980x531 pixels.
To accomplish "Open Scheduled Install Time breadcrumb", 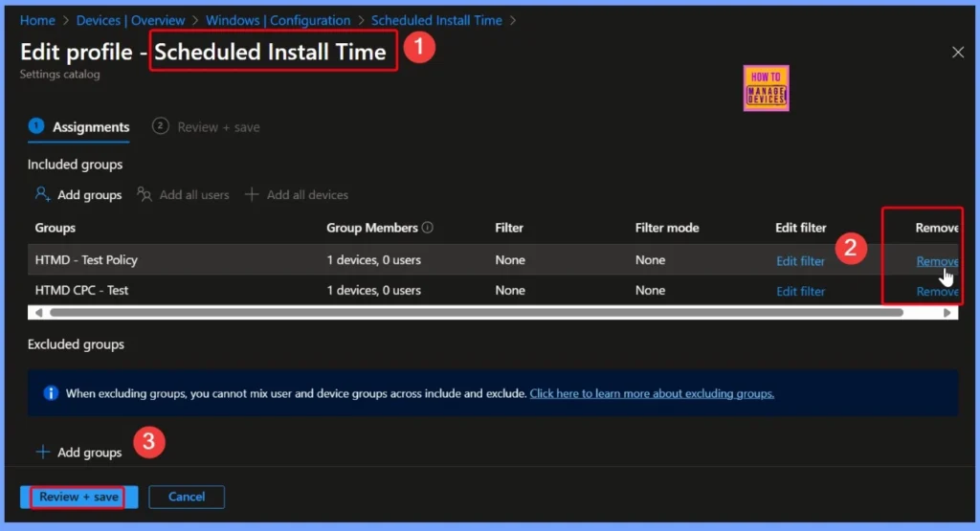I will coord(436,21).
